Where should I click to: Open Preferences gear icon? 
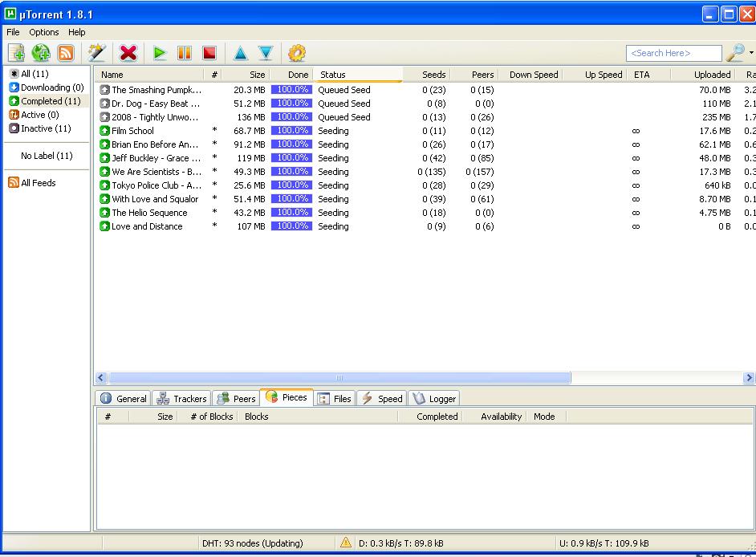coord(296,52)
